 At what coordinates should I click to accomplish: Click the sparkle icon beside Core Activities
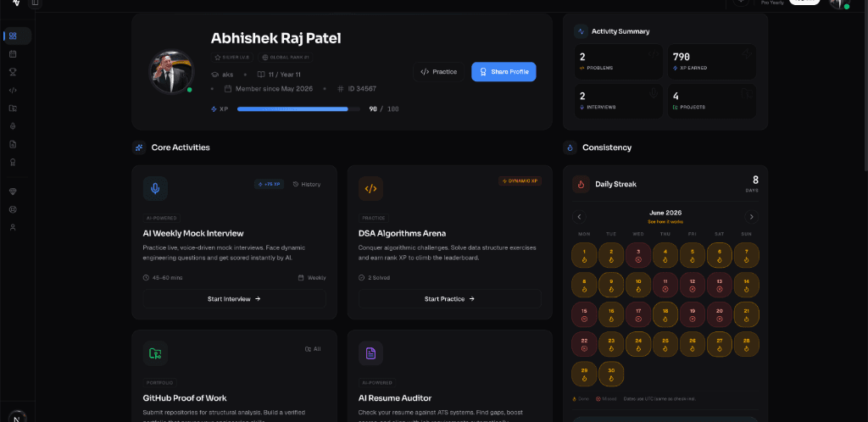(139, 147)
